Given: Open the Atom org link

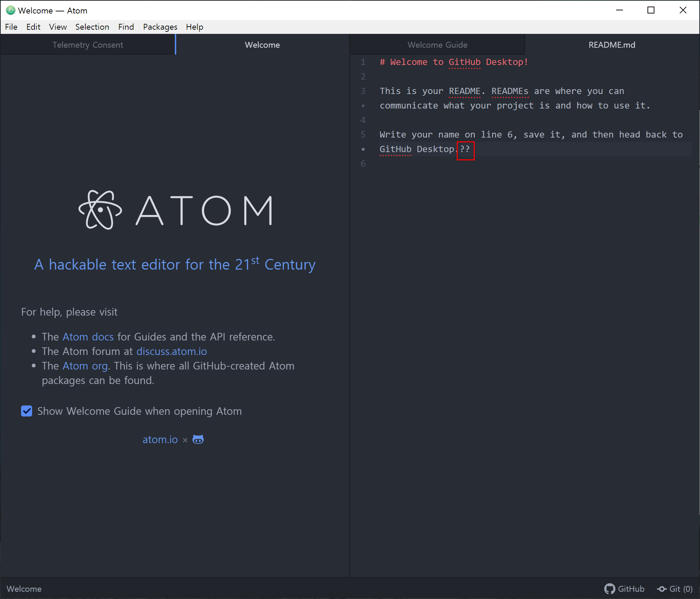Looking at the screenshot, I should (x=85, y=366).
